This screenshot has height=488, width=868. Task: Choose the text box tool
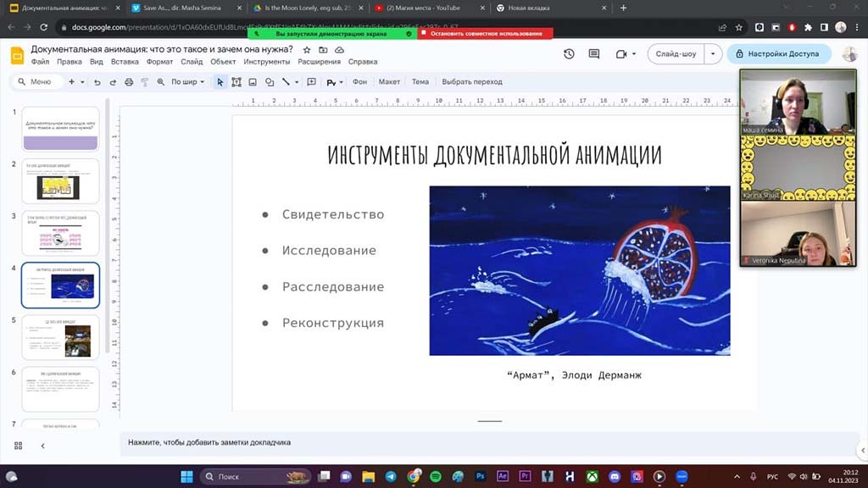pos(236,82)
